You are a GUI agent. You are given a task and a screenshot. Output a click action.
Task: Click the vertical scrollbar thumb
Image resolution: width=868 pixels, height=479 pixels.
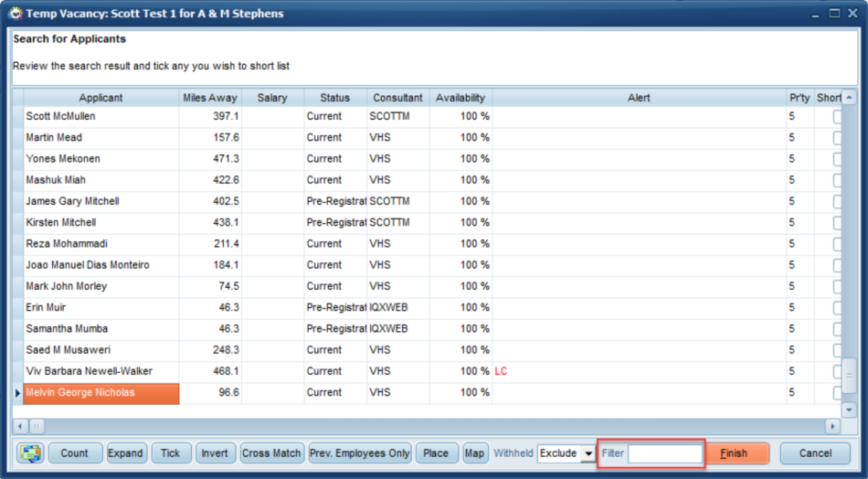pos(849,376)
